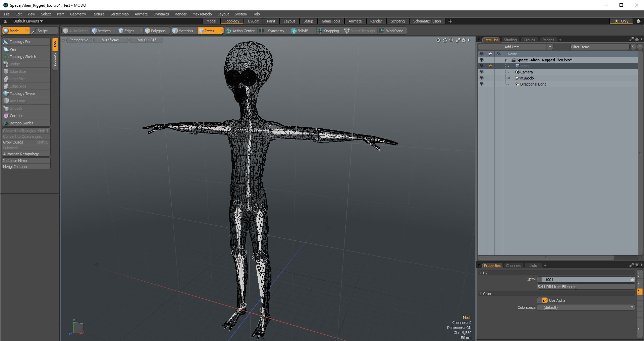Click Grow Quads button
This screenshot has height=341, width=644.
(26, 142)
